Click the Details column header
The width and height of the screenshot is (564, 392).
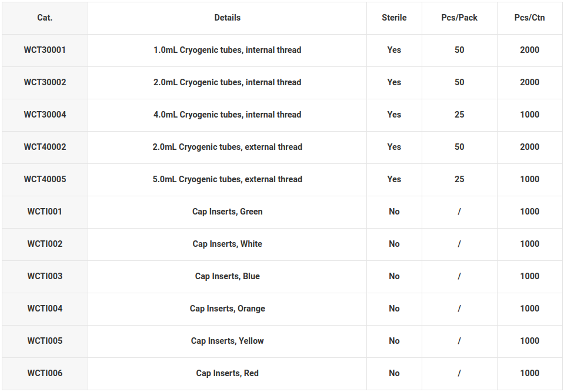(228, 18)
